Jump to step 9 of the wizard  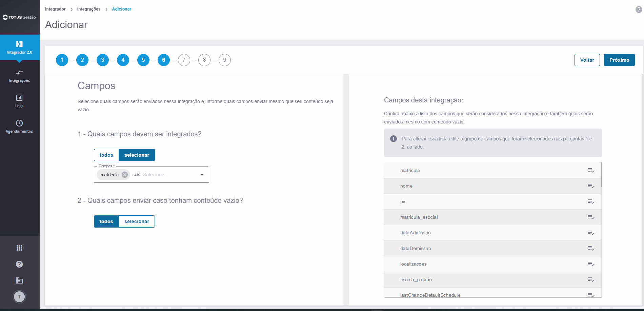point(225,60)
